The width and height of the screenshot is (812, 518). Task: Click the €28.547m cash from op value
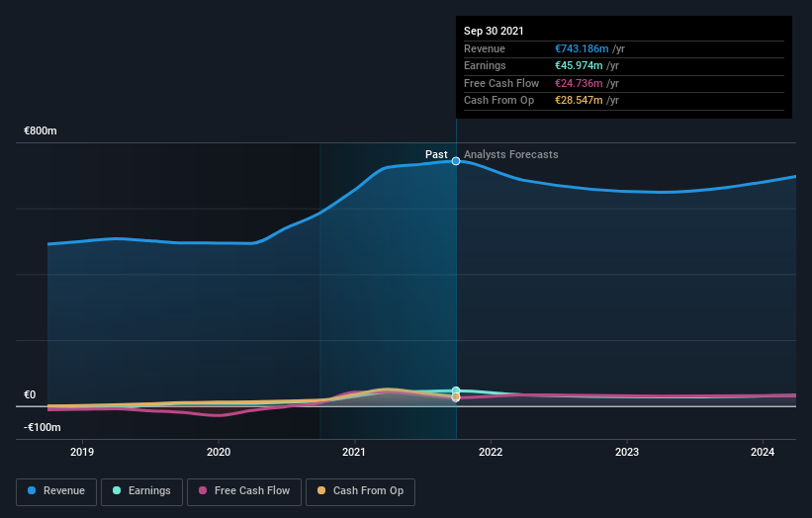(579, 101)
